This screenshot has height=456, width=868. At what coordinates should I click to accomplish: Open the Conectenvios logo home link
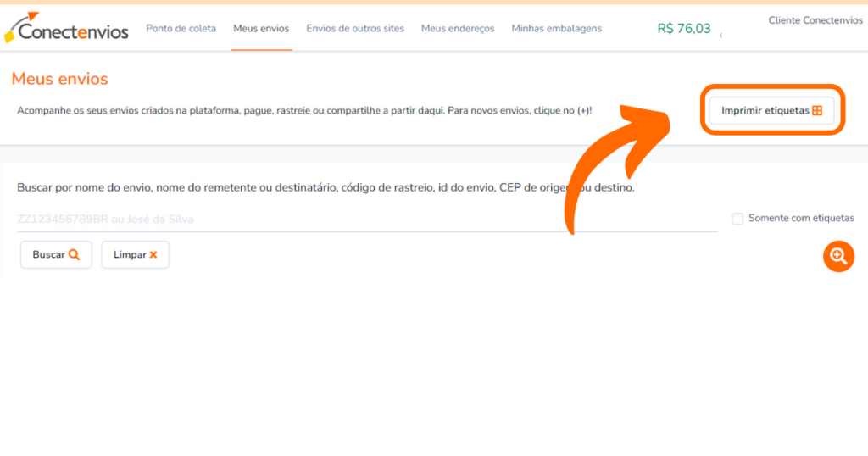tap(66, 28)
